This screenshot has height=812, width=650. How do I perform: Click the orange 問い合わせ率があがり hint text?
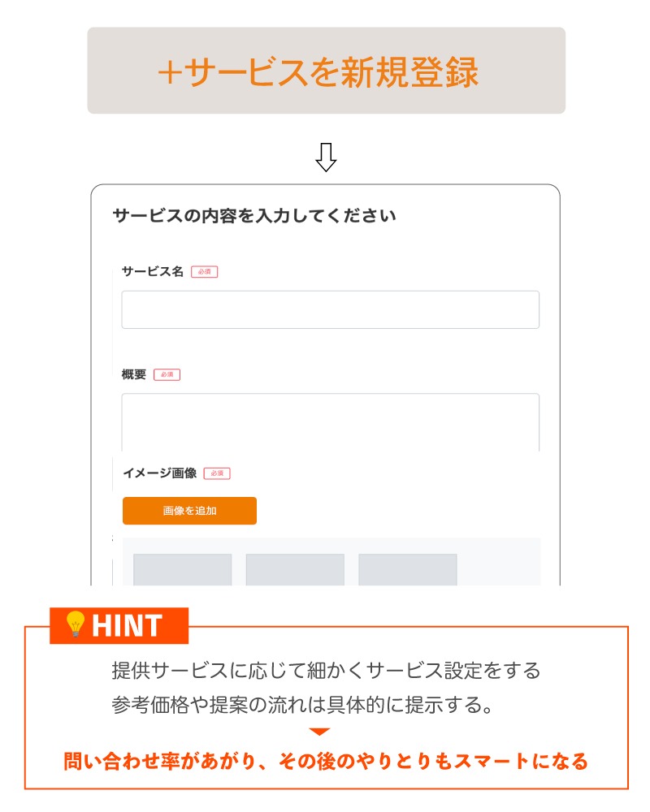tap(326, 762)
